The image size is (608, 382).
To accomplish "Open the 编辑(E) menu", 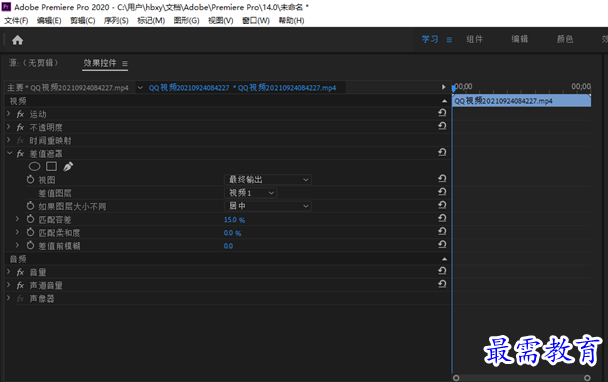I will pyautogui.click(x=49, y=21).
